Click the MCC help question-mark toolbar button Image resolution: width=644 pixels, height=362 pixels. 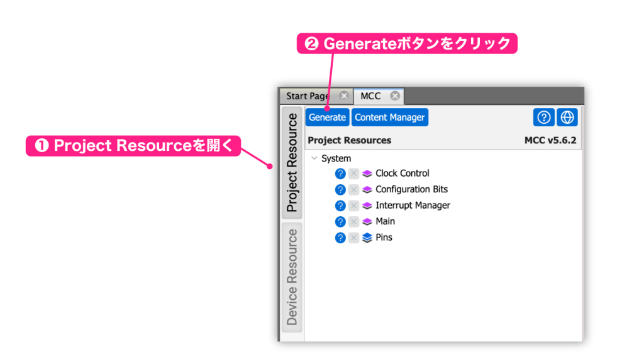click(x=544, y=118)
